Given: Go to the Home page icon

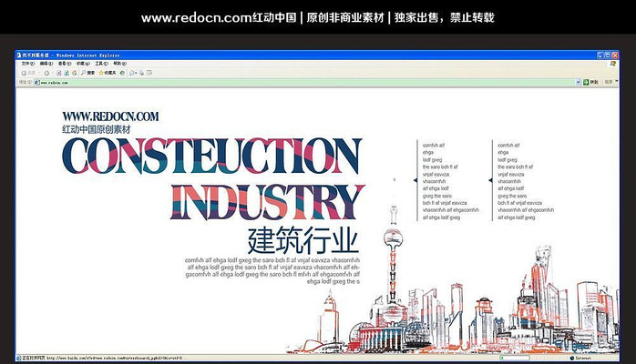Looking at the screenshot, I should point(73,73).
